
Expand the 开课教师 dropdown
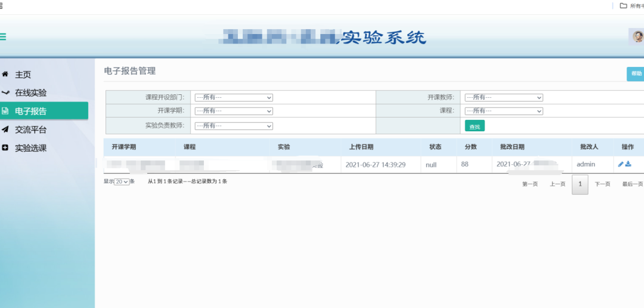[504, 97]
